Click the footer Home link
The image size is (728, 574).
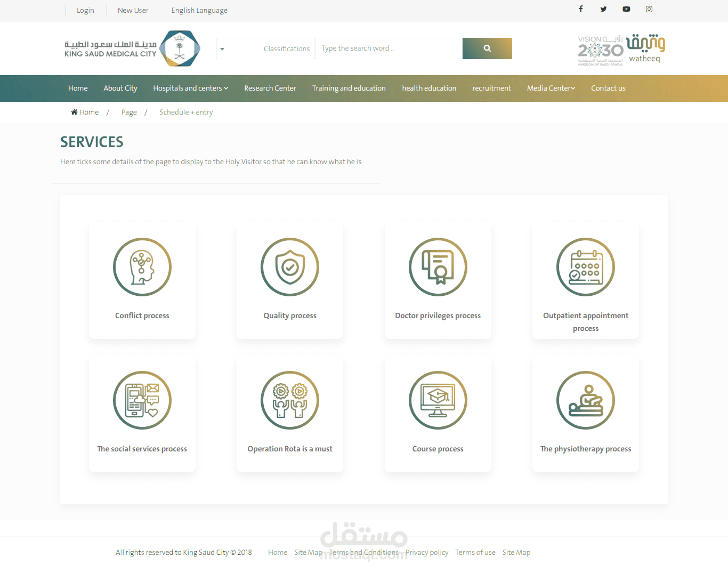click(278, 553)
